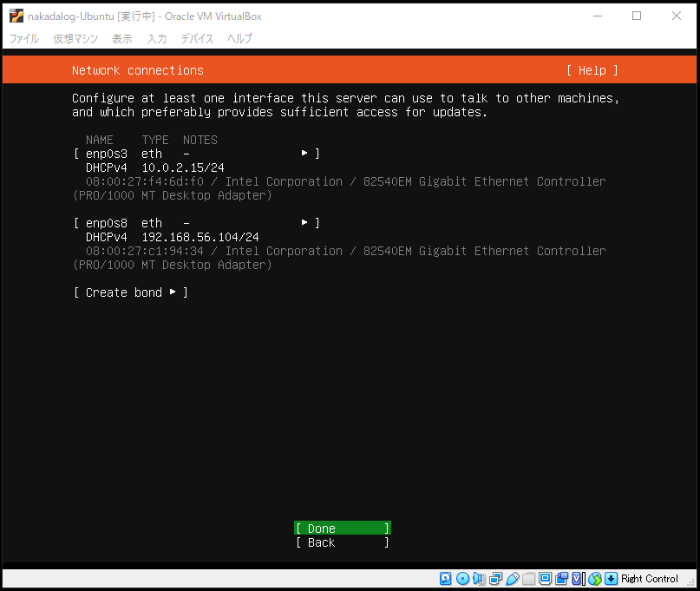Click the hard disk activity status icon
This screenshot has height=591, width=700.
[x=446, y=579]
